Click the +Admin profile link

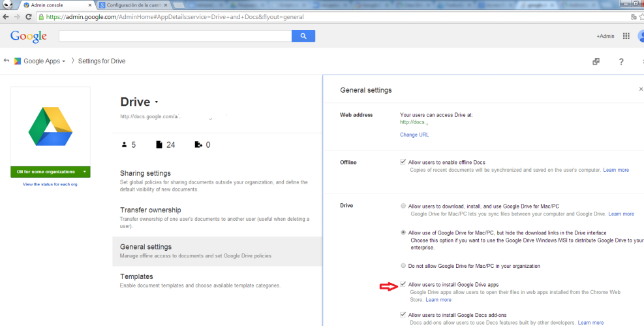pos(606,36)
